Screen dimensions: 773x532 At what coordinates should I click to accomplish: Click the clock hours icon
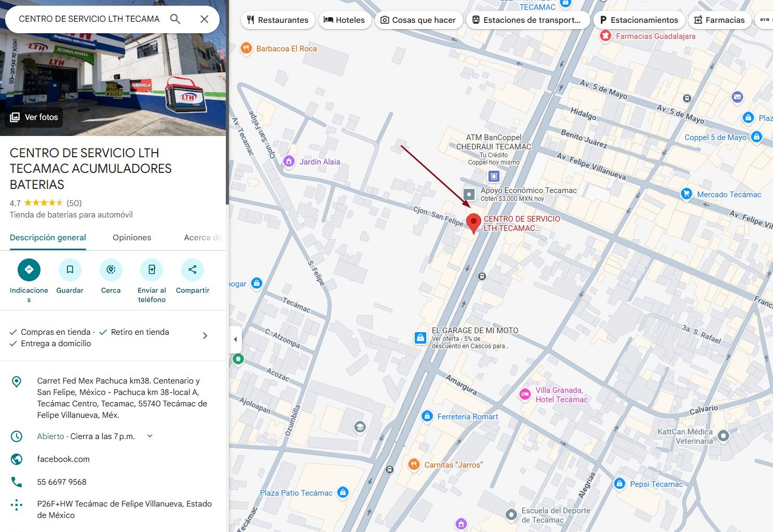17,436
